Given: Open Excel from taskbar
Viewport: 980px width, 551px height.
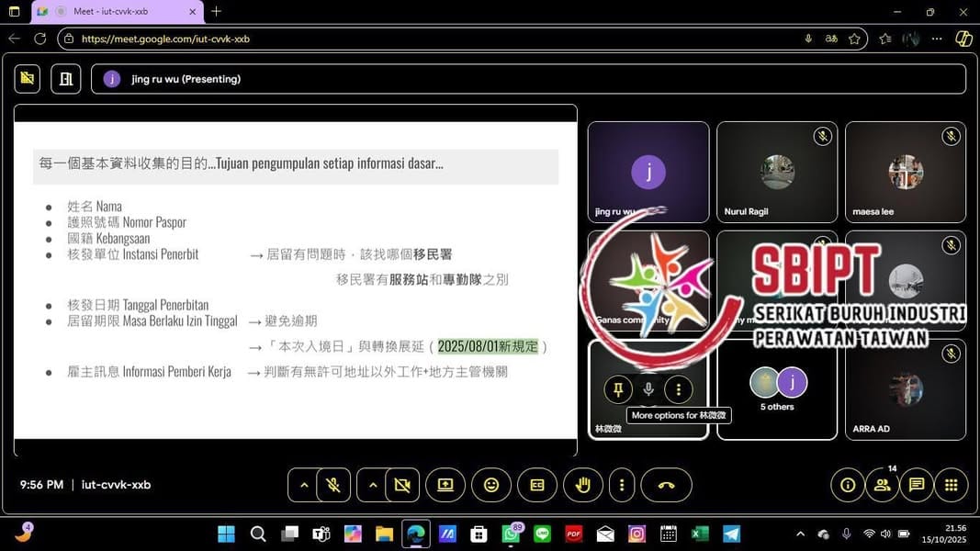Looking at the screenshot, I should [700, 534].
